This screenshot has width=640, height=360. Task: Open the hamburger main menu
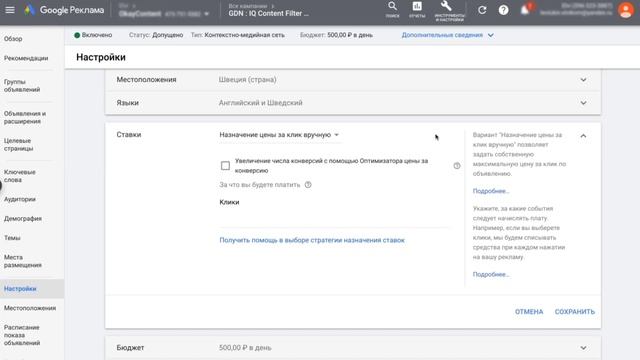pyautogui.click(x=10, y=10)
